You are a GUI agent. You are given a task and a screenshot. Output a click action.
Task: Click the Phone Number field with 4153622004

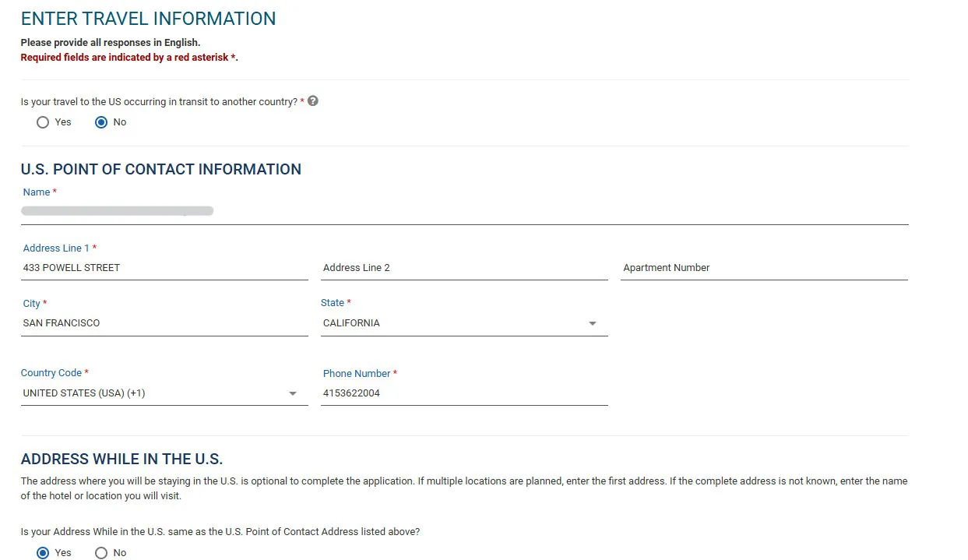(x=428, y=393)
